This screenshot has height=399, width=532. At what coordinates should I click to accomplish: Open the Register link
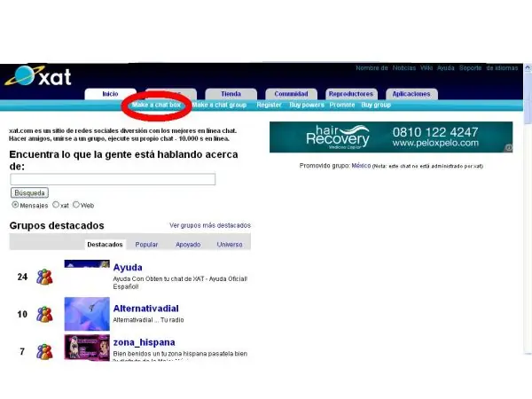[269, 105]
